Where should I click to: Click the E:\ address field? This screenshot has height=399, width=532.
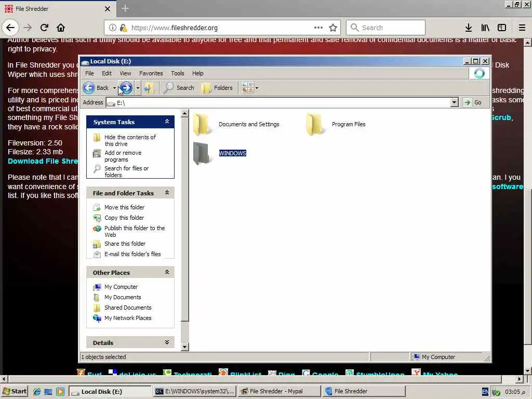pos(282,102)
